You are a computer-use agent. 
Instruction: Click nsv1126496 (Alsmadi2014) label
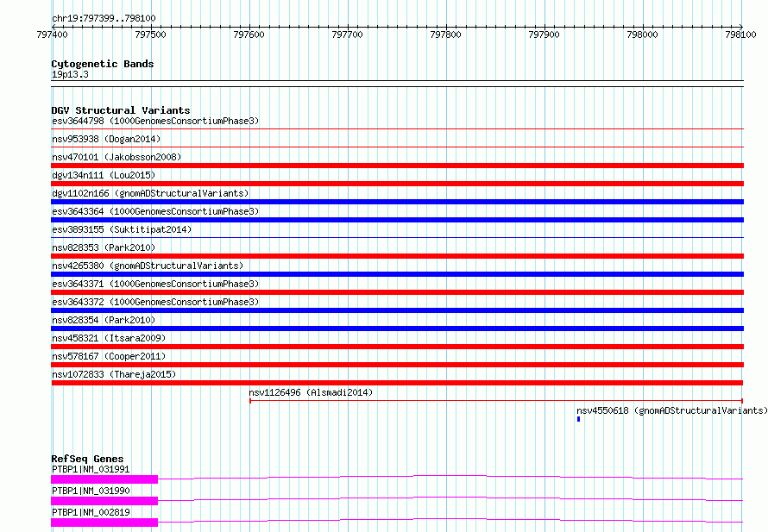tap(311, 392)
